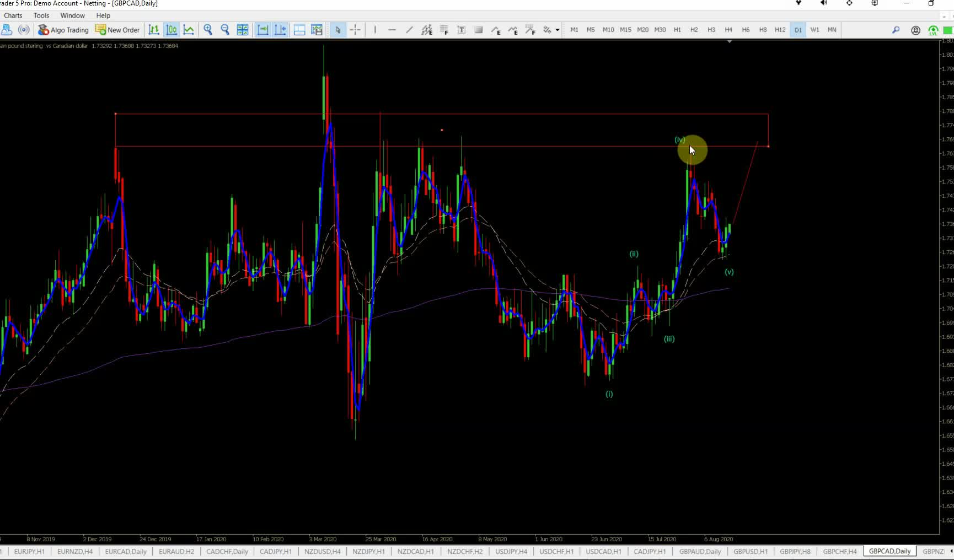Pick the text label tool
954x560 pixels.
pos(462,30)
